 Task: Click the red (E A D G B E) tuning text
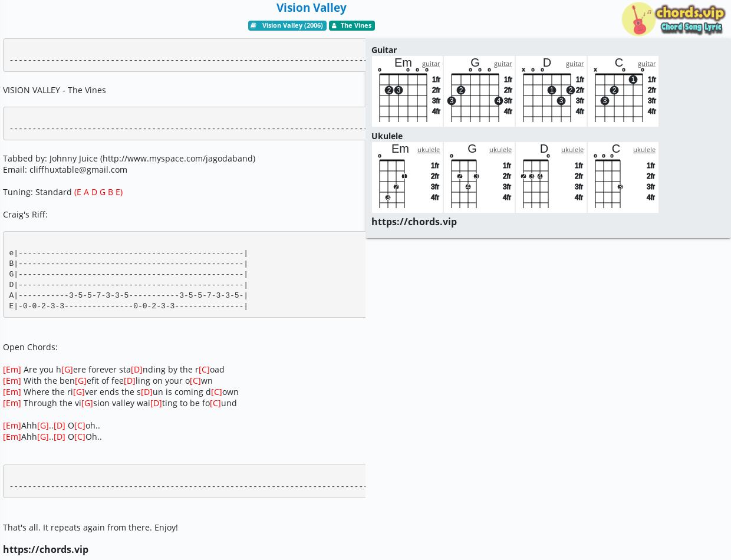tap(98, 192)
